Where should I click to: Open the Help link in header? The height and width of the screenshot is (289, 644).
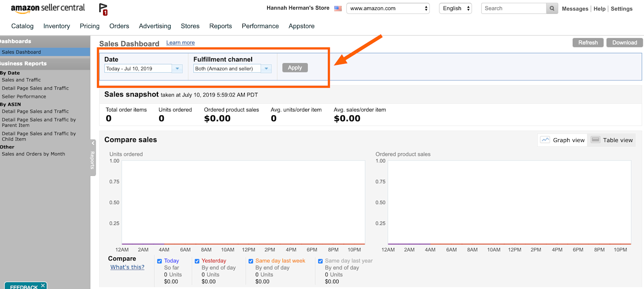[x=599, y=9]
